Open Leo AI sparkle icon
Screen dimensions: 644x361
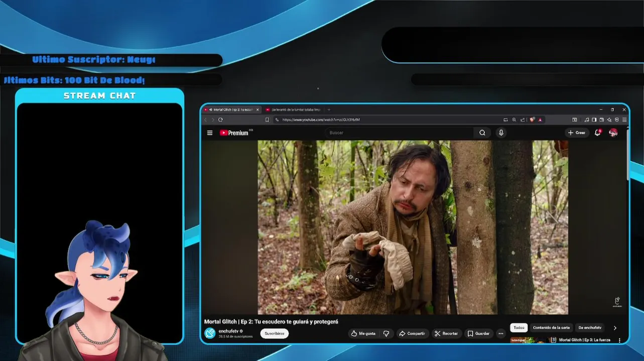click(x=609, y=120)
